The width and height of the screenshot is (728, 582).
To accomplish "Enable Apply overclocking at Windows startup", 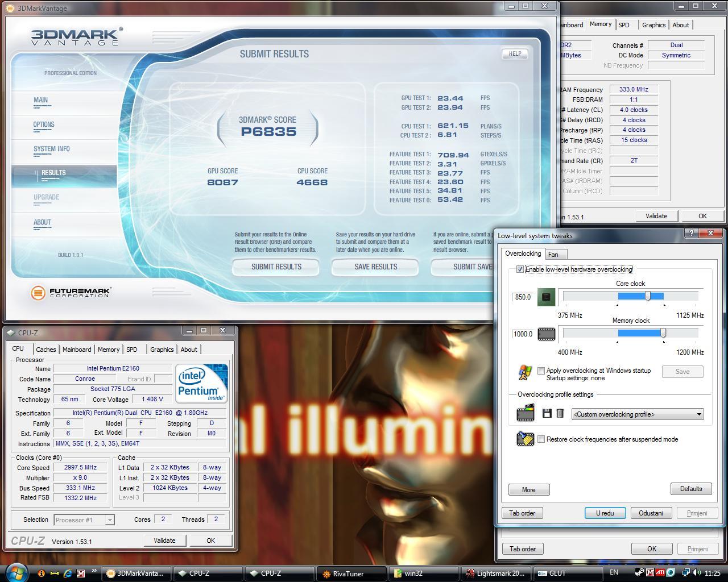I will 541,371.
